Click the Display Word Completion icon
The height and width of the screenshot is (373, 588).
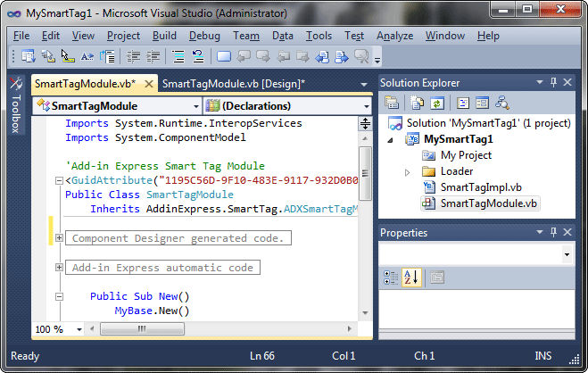pos(87,56)
